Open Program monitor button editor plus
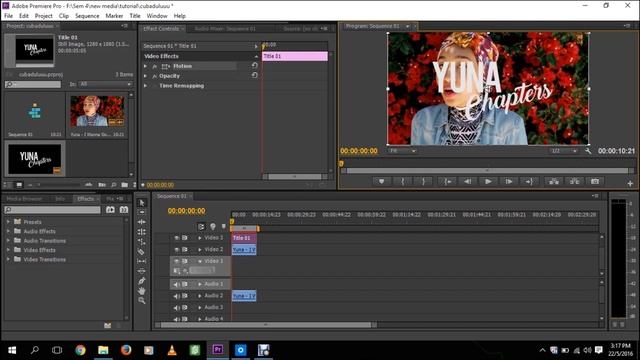Viewport: 640px width, 360px height. pyautogui.click(x=630, y=184)
